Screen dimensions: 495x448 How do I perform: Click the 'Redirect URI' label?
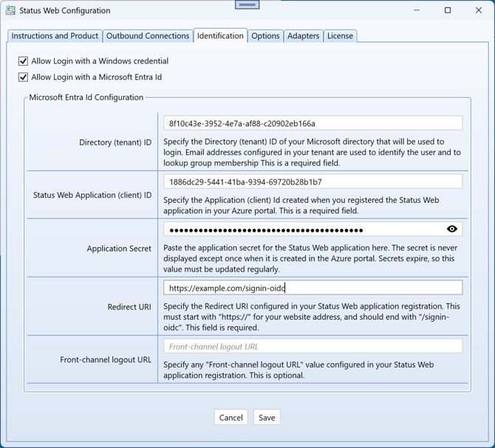[x=129, y=307]
